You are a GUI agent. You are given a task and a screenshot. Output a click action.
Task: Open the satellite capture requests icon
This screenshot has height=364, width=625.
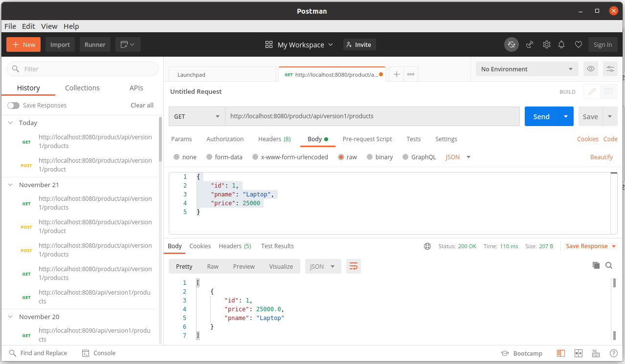pos(529,44)
